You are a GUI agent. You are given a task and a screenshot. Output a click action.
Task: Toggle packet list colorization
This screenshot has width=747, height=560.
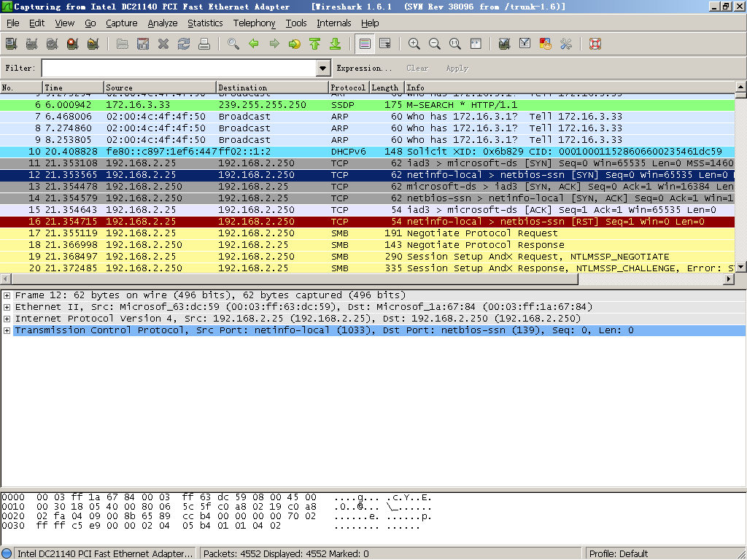coord(365,44)
